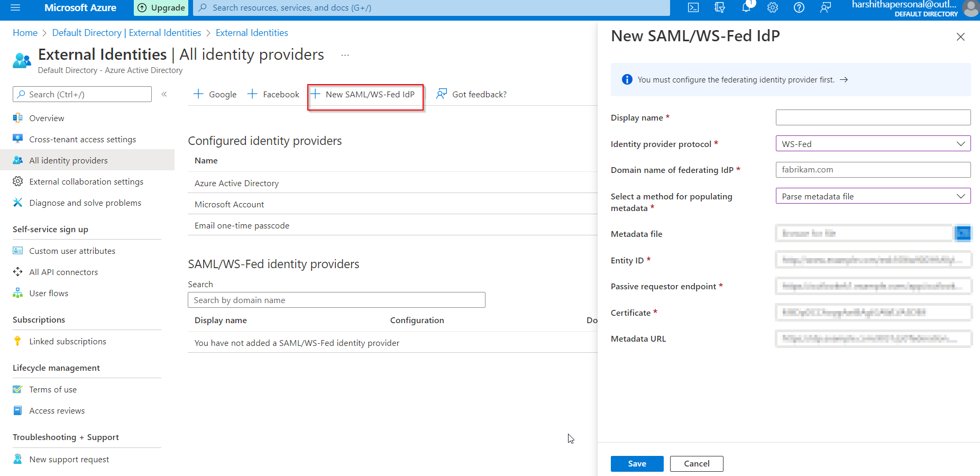Collapse the left navigation menu
Image resolution: width=980 pixels, height=476 pixels.
click(164, 94)
